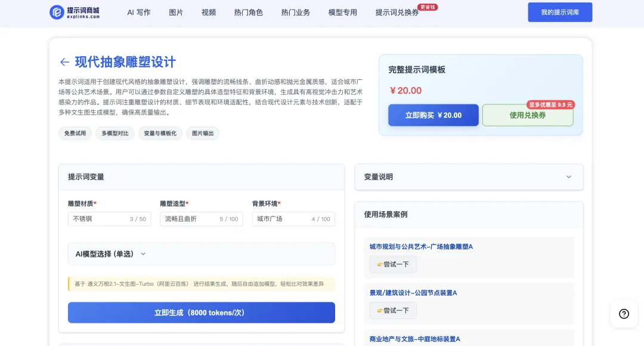
Task: Click the 使用场景案例 heading
Action: tap(386, 215)
